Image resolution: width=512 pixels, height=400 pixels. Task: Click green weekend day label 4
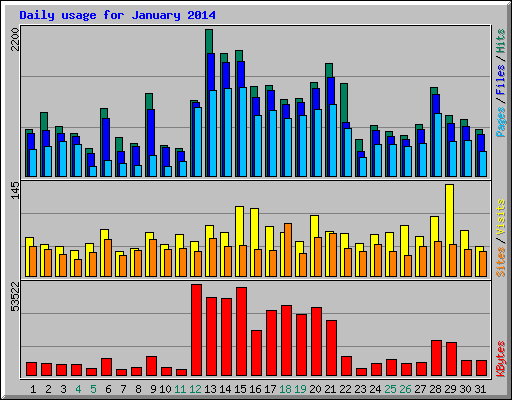coord(78,389)
